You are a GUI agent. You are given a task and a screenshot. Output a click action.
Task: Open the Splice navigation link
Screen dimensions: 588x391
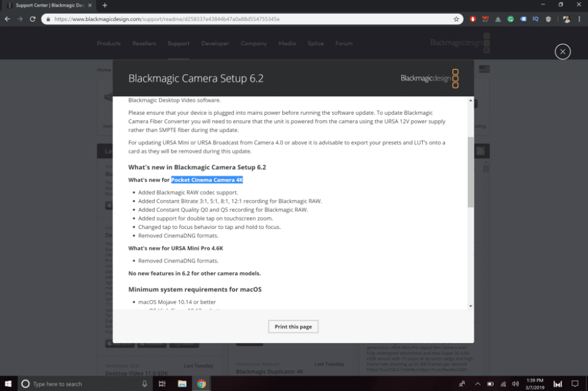click(x=315, y=44)
